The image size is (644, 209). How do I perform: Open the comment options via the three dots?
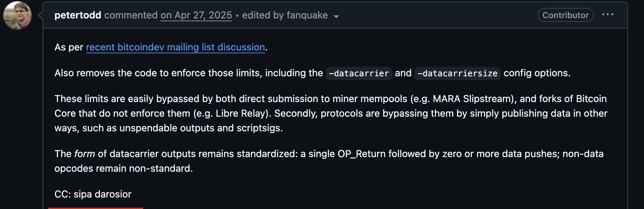click(x=608, y=15)
